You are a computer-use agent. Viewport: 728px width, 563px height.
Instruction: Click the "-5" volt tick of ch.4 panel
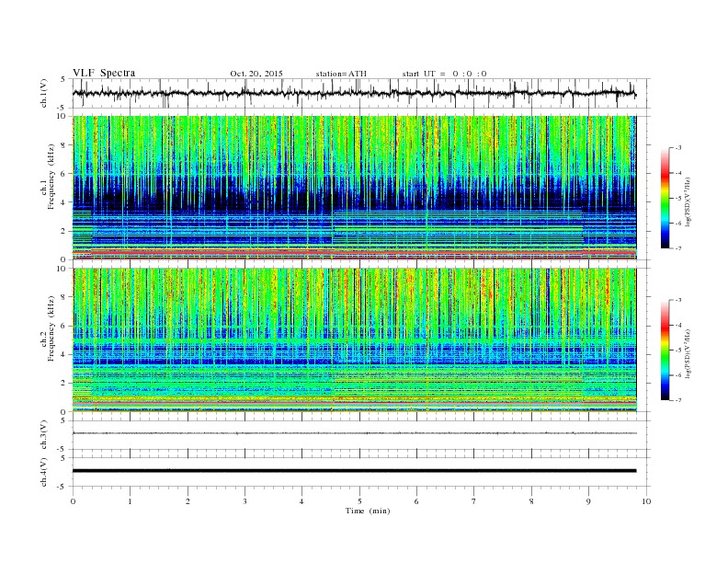coord(63,487)
